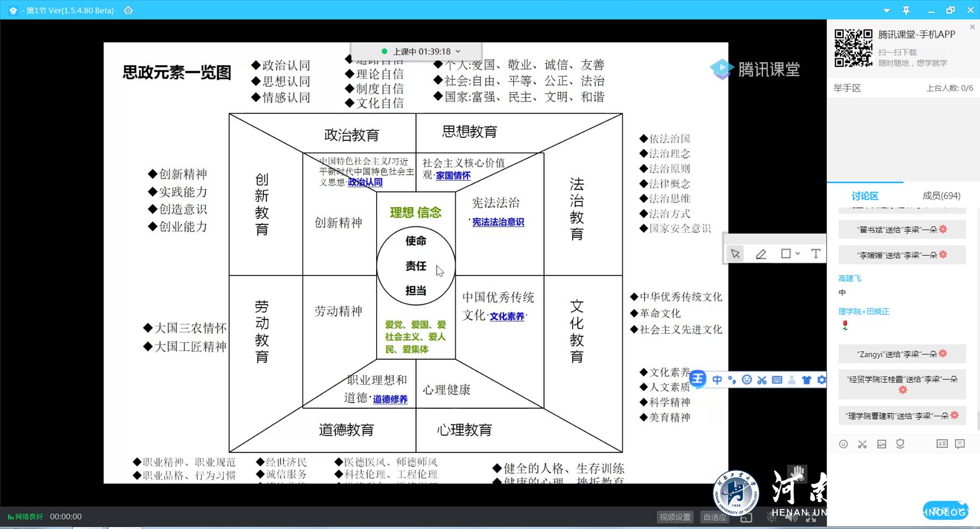
Task: Click the home icon in title bar
Action: tap(128, 10)
